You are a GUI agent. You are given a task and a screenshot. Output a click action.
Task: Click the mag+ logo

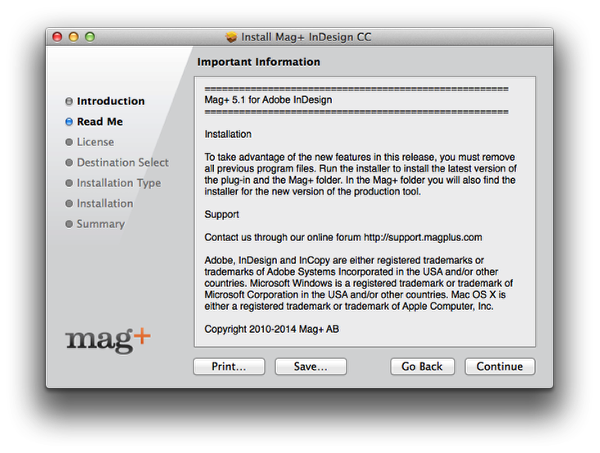tap(108, 341)
